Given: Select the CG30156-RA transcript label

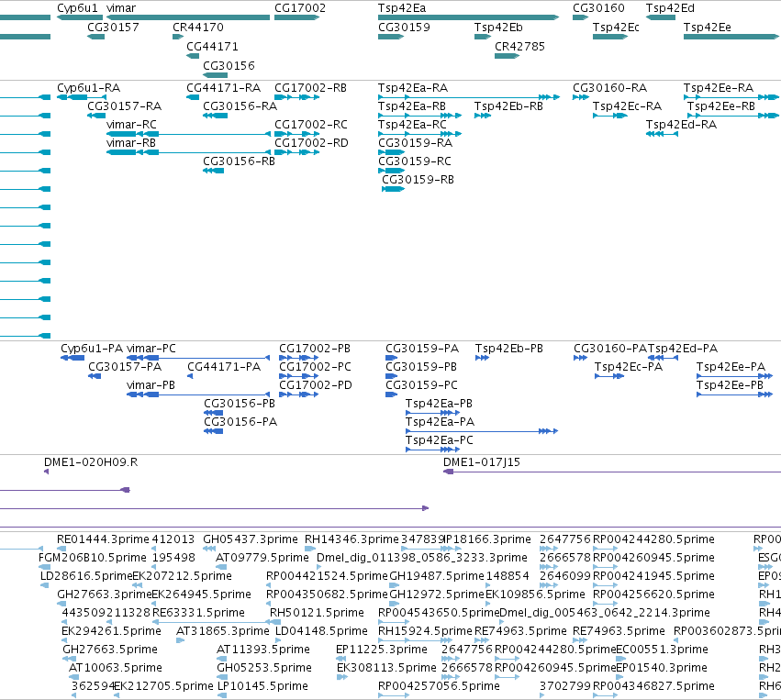Looking at the screenshot, I should pos(240,106).
